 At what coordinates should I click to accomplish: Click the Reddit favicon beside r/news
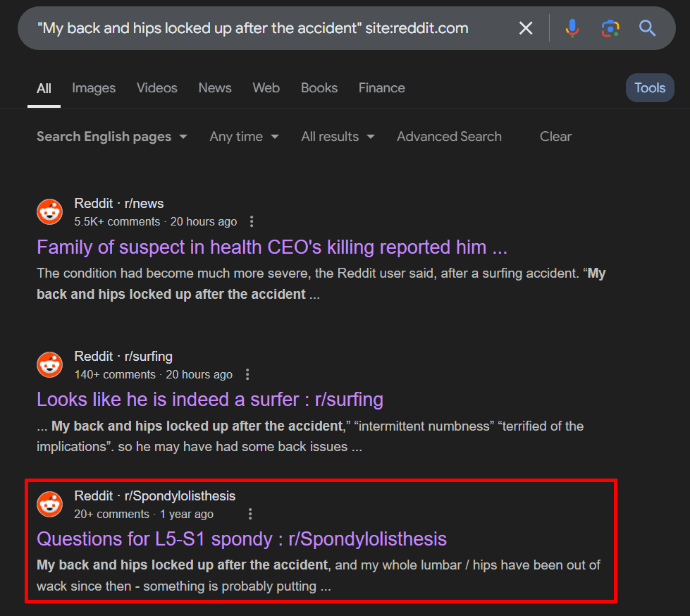point(49,211)
